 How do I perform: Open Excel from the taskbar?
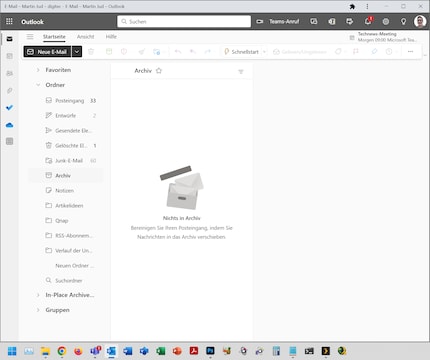coord(161,351)
